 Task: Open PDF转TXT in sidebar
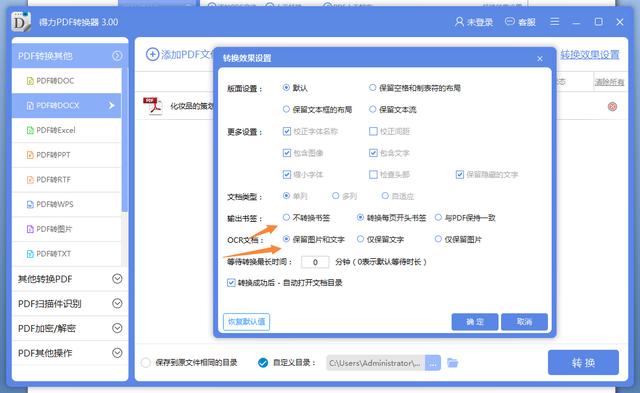(x=67, y=254)
